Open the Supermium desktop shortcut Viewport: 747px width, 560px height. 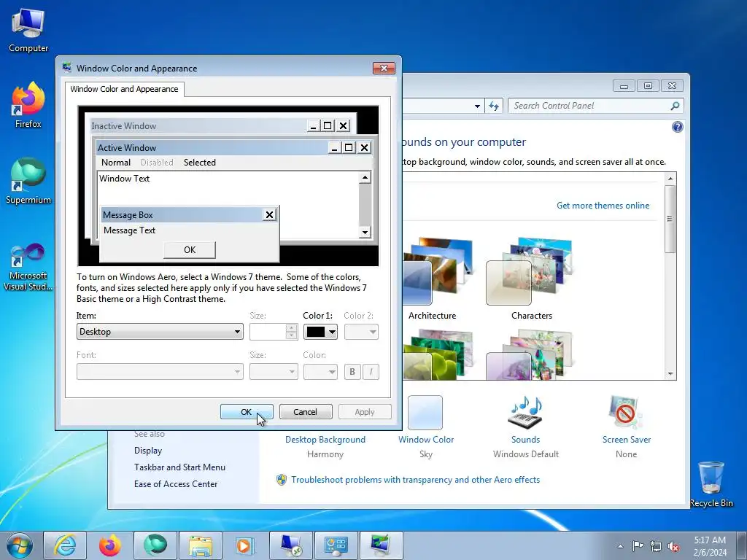click(x=28, y=181)
